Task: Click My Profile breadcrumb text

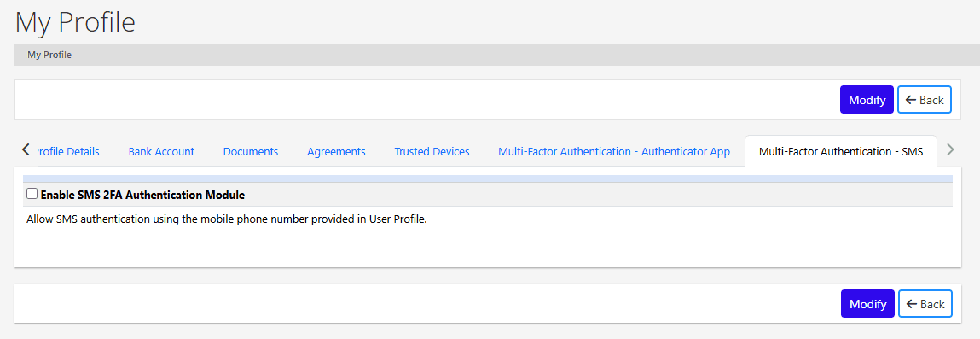Action: 49,55
